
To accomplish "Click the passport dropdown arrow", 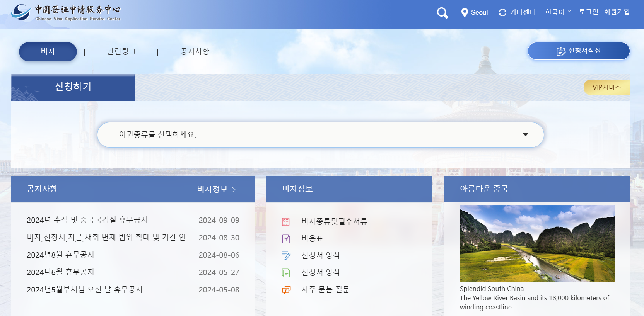I will pyautogui.click(x=526, y=135).
